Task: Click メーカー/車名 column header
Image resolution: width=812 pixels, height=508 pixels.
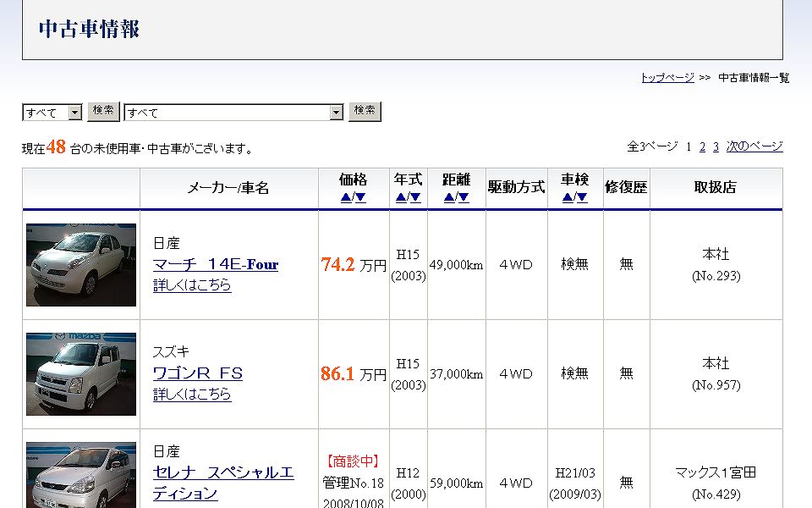Action: click(x=228, y=188)
